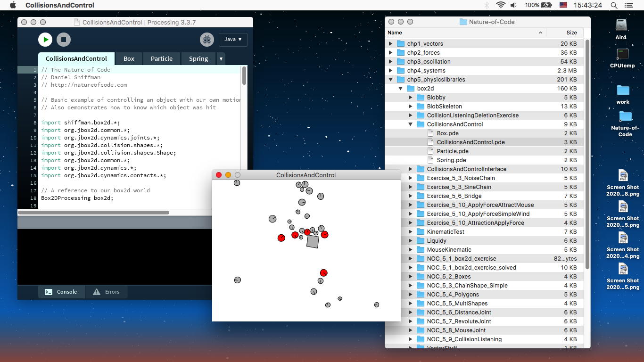Select the Spring.pde file icon
The height and width of the screenshot is (362, 644).
tap(430, 160)
